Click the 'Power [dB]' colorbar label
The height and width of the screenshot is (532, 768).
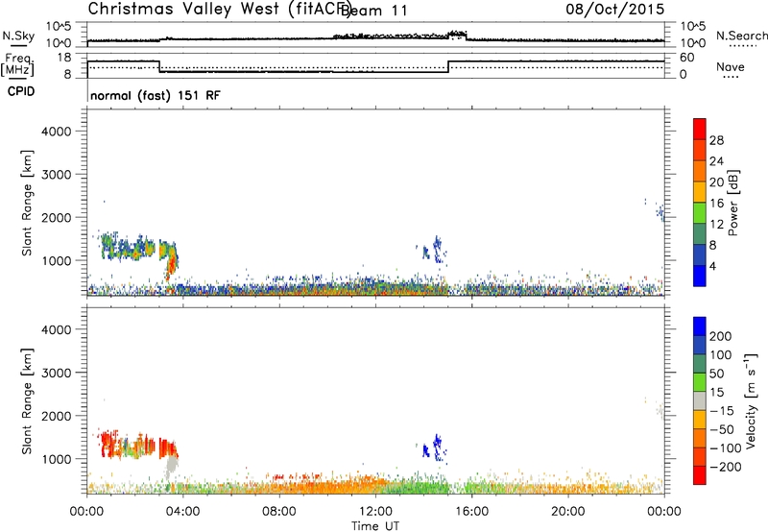pos(732,203)
